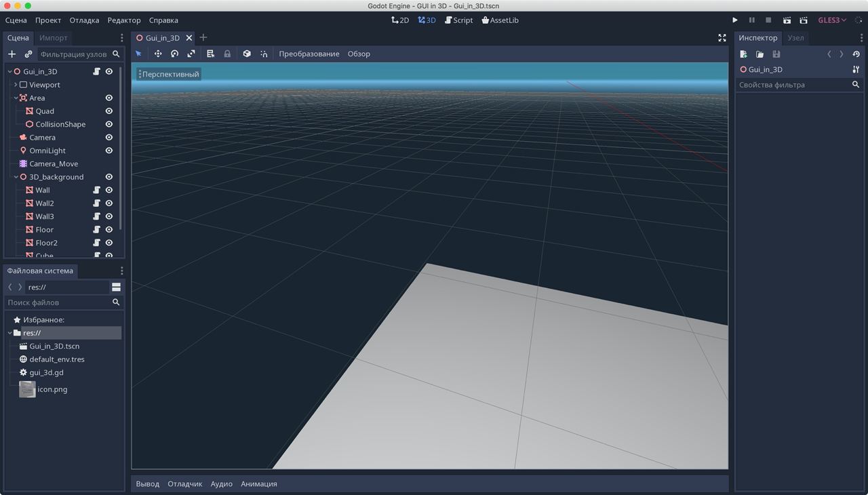Toggle FileSystem split mode view icon
This screenshot has height=495, width=868.
point(116,287)
